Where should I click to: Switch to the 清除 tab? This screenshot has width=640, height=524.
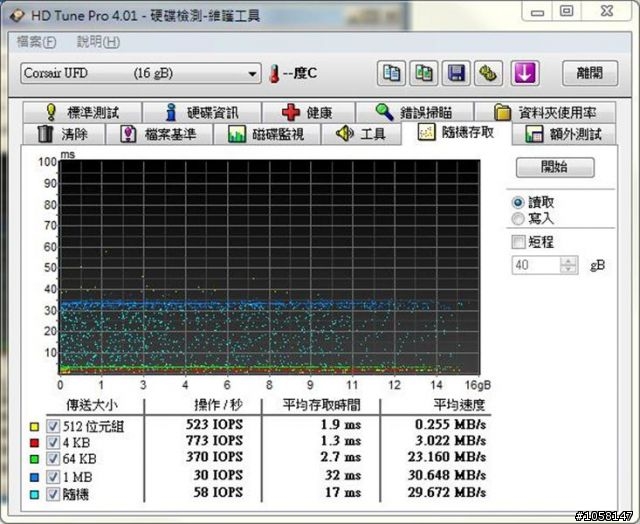click(64, 134)
